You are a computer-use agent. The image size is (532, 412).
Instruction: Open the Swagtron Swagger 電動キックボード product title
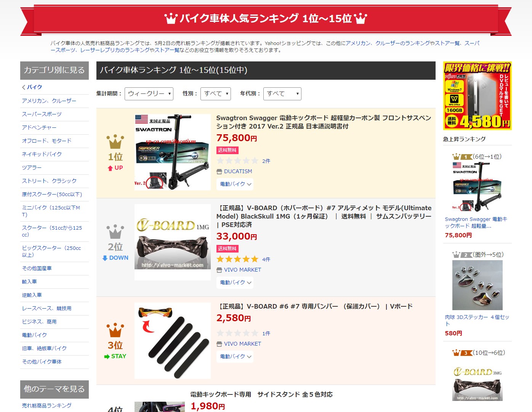[x=324, y=122]
